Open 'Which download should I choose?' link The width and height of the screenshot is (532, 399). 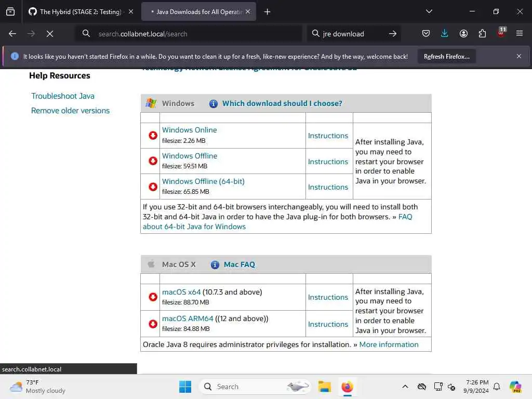(x=282, y=103)
